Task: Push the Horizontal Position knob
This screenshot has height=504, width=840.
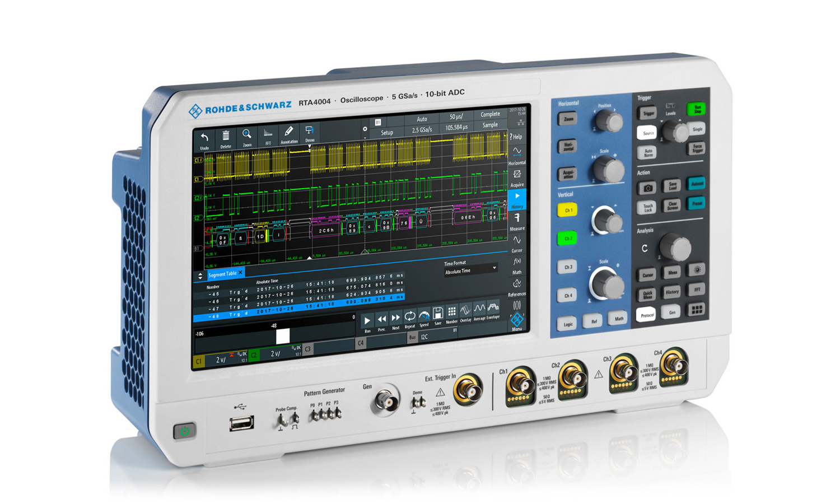Action: pyautogui.click(x=608, y=120)
